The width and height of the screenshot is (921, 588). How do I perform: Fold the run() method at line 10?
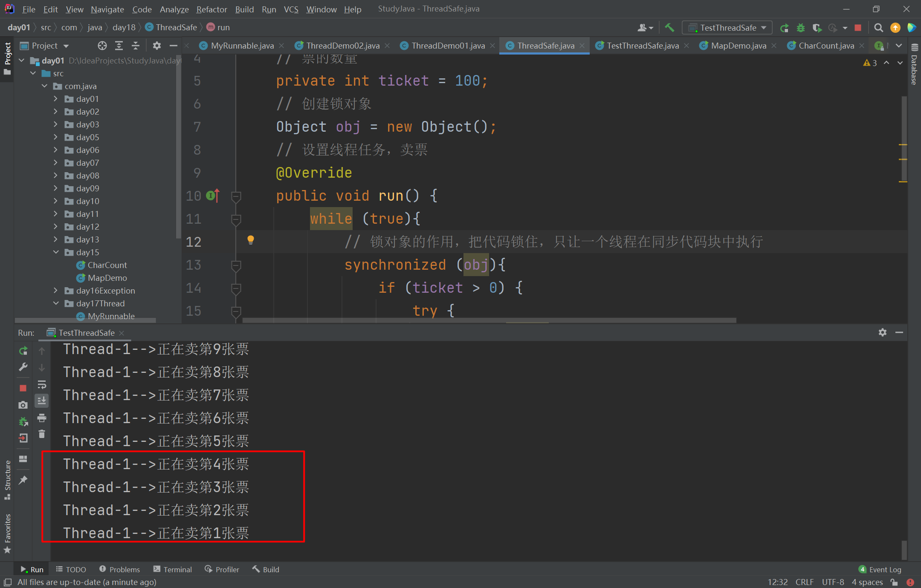(x=236, y=196)
